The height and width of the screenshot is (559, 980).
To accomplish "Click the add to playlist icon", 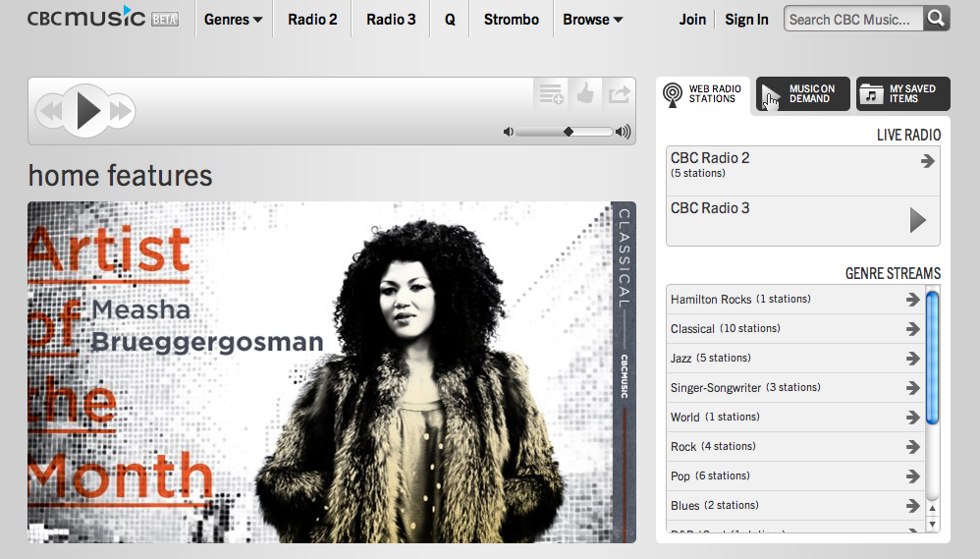I will point(551,94).
